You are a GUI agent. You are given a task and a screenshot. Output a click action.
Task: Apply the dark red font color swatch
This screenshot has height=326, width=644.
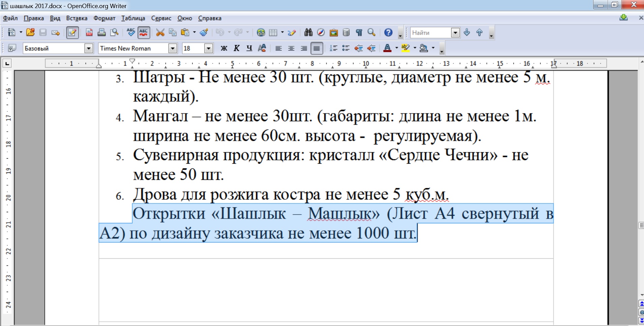click(387, 48)
